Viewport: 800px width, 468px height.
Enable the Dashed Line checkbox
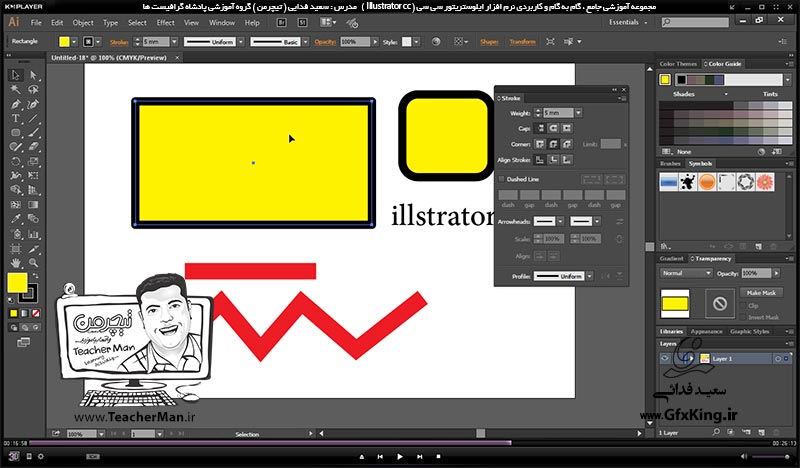502,179
